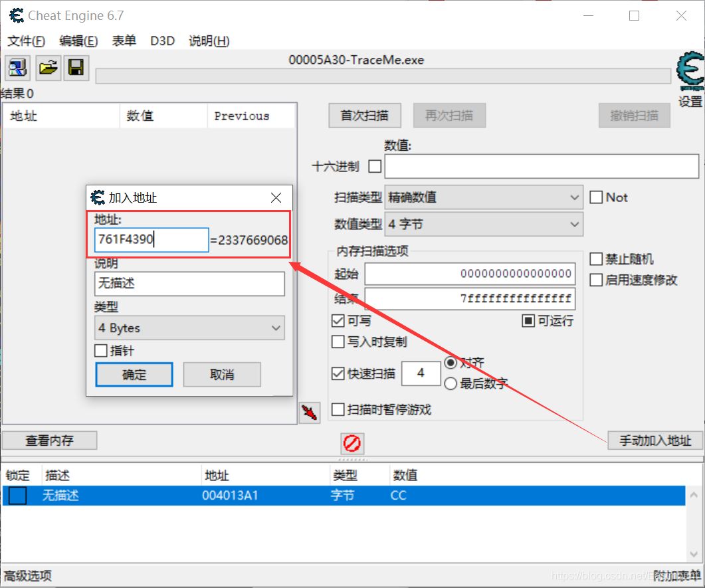Image resolution: width=705 pixels, height=588 pixels.
Task: Click the 手动加入地址 button
Action: [x=655, y=441]
